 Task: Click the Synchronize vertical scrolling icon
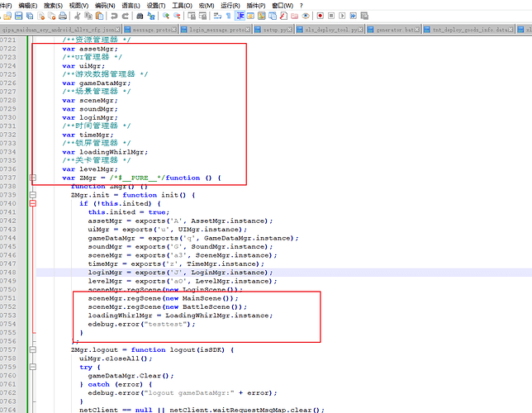[192, 16]
